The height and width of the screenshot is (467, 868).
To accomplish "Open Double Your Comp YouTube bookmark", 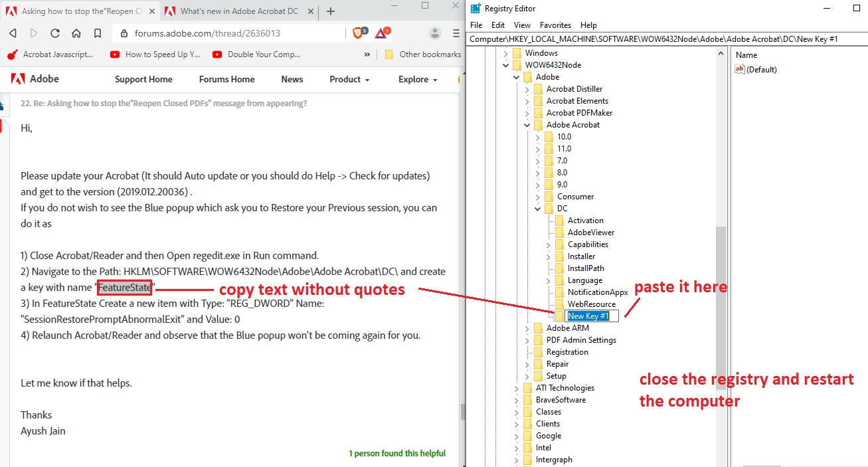I will click(x=256, y=54).
